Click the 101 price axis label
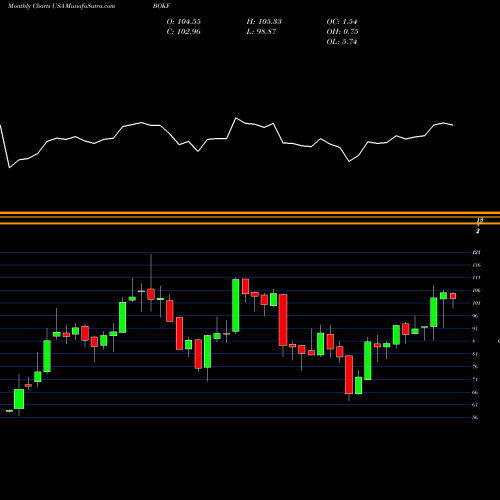500x500 pixels. [476, 303]
